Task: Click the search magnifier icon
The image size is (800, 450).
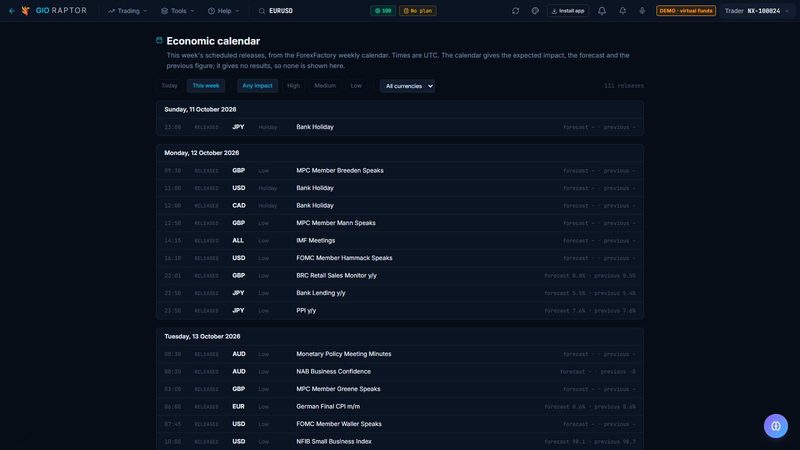Action: coord(262,11)
